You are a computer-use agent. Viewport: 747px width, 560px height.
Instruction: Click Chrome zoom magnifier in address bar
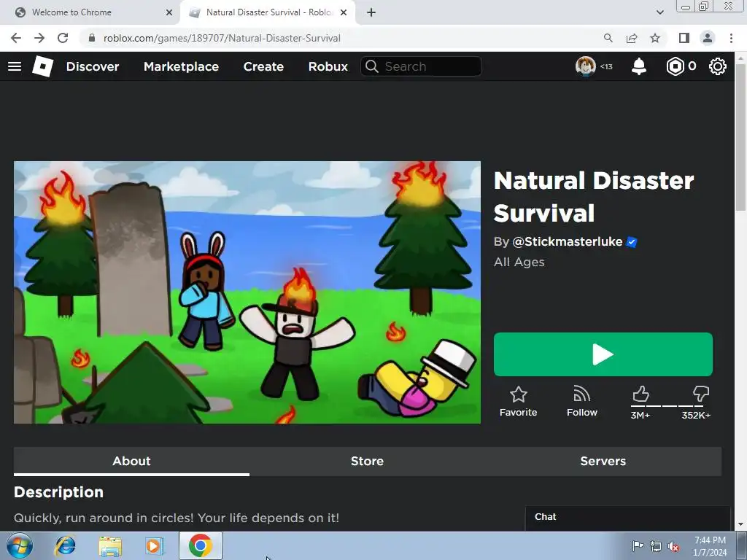tap(608, 38)
